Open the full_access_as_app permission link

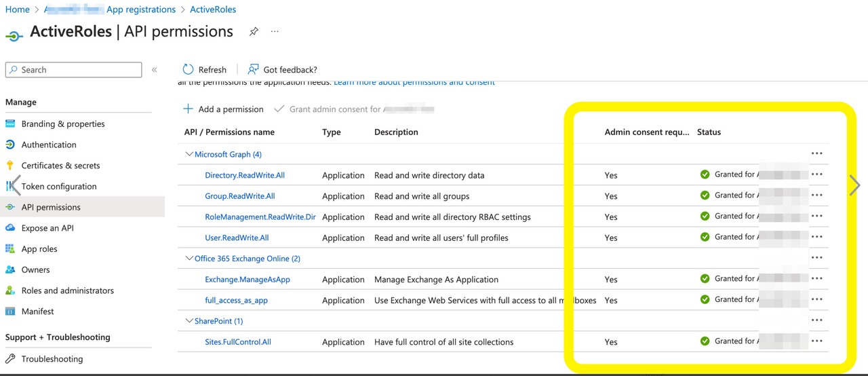(x=236, y=301)
